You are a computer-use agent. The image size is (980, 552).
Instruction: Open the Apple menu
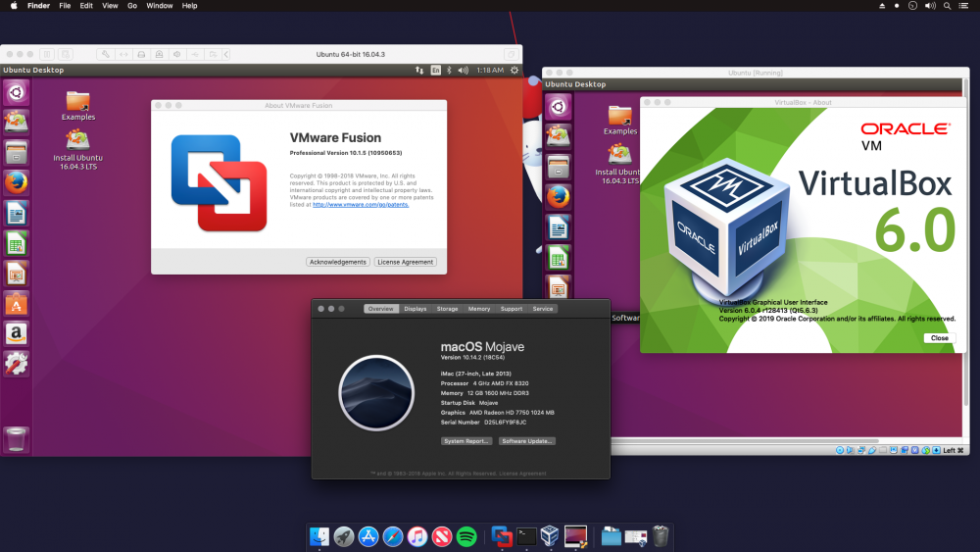pyautogui.click(x=14, y=6)
